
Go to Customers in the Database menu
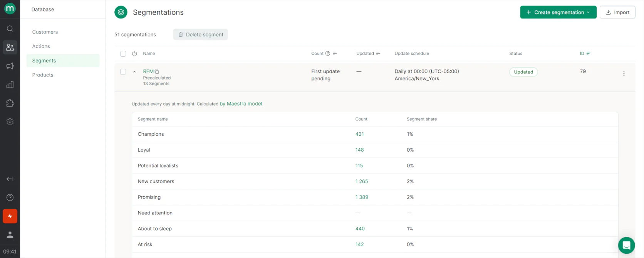(45, 32)
